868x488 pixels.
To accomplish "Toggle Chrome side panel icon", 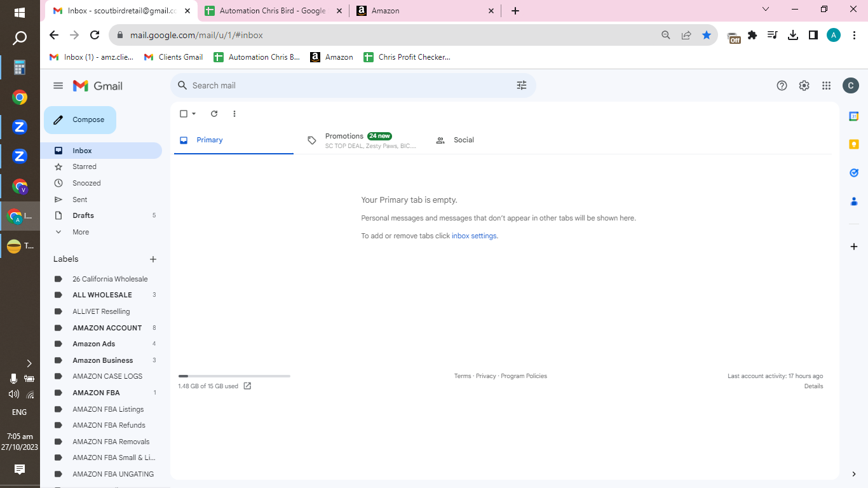I will point(813,35).
